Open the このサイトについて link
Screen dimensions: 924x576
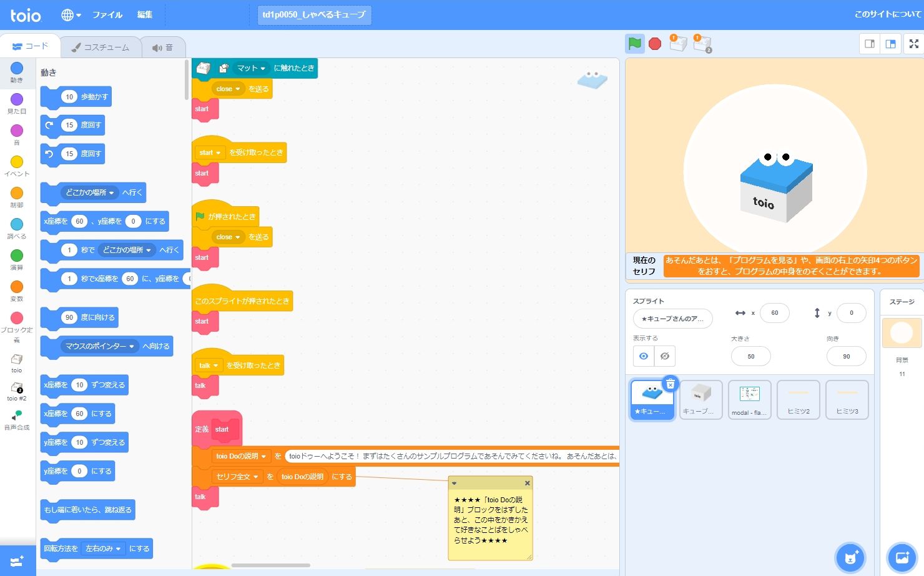(888, 14)
